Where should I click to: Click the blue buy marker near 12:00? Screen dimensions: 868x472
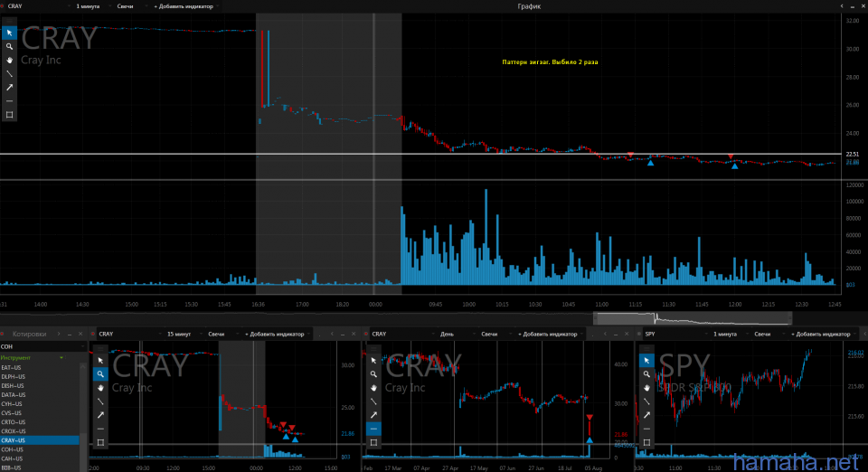click(x=734, y=165)
